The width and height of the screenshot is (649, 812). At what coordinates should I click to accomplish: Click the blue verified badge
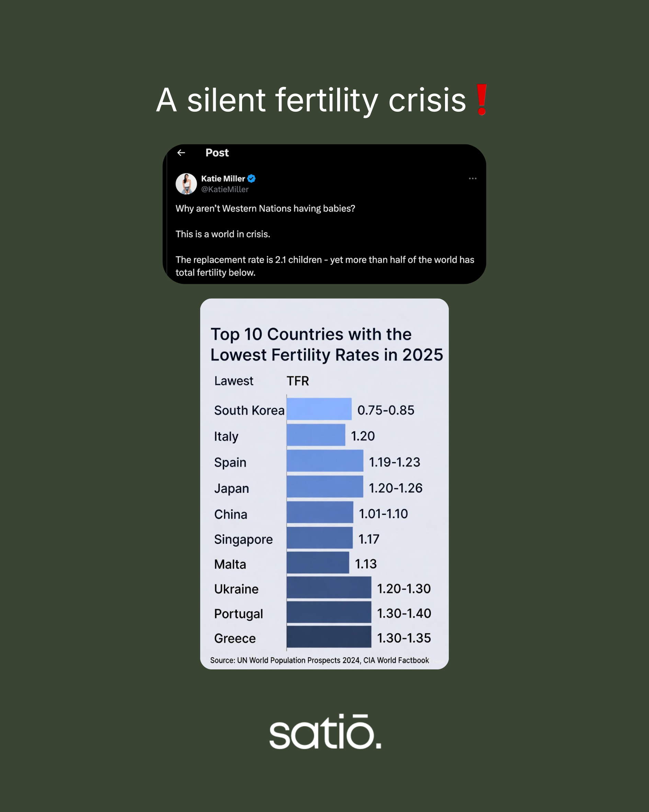(x=251, y=179)
